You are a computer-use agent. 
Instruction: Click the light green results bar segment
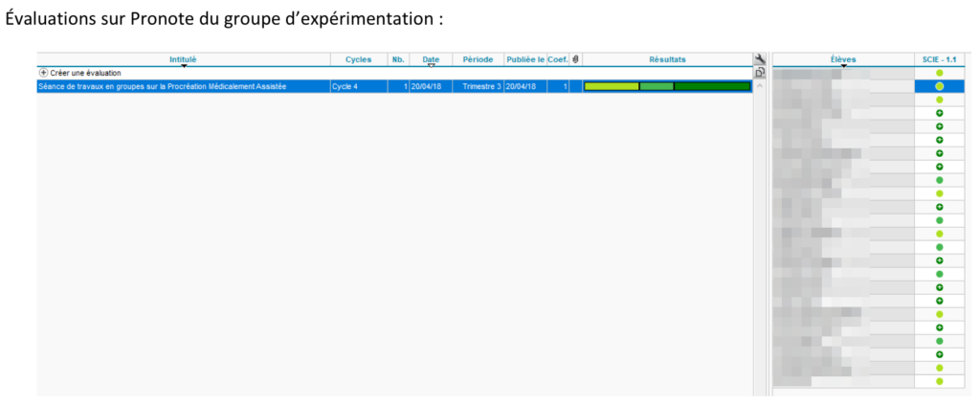612,86
